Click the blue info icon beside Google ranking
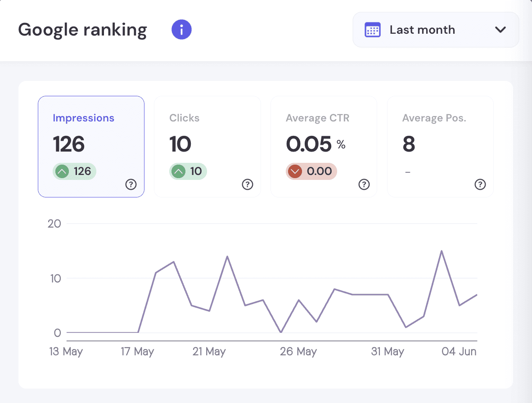The image size is (532, 403). click(181, 30)
